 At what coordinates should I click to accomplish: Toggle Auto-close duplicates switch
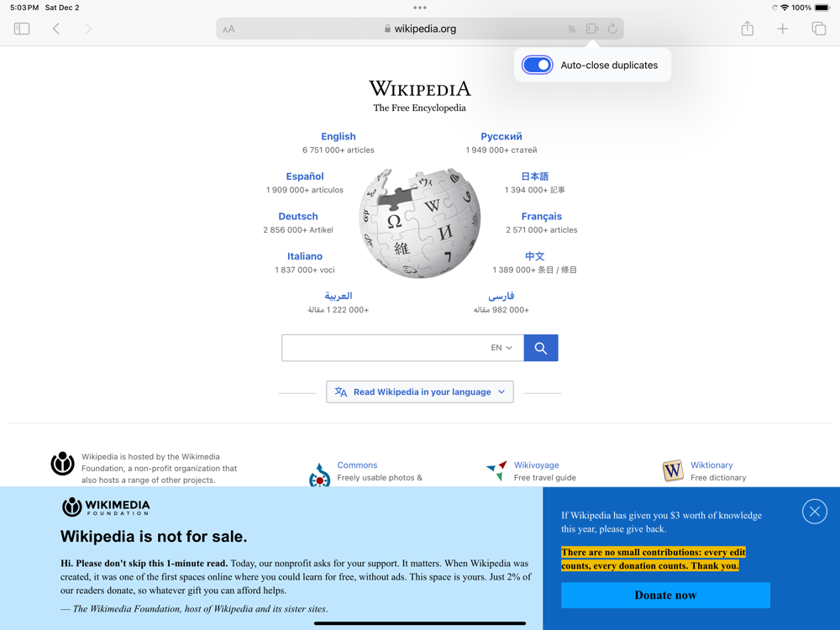pos(538,65)
